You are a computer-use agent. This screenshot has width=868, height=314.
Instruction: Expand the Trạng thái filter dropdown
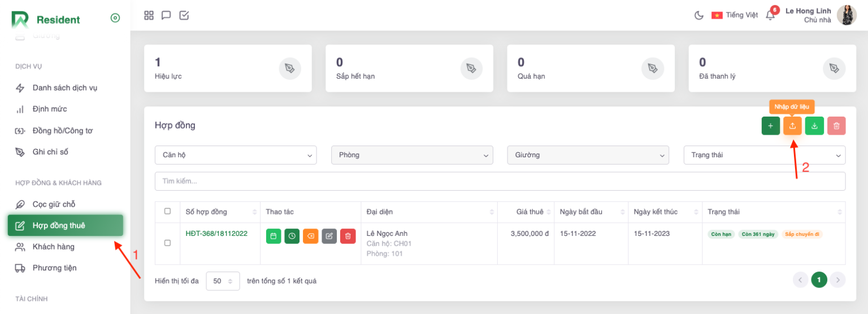764,155
